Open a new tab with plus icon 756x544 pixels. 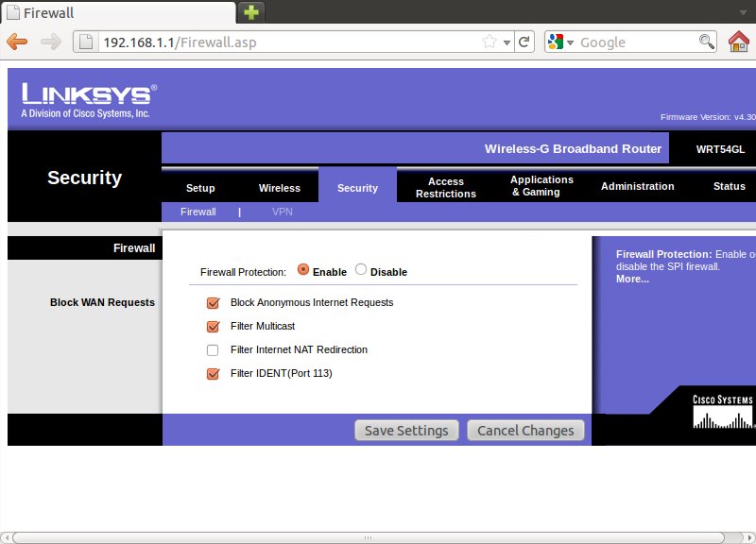(x=251, y=12)
